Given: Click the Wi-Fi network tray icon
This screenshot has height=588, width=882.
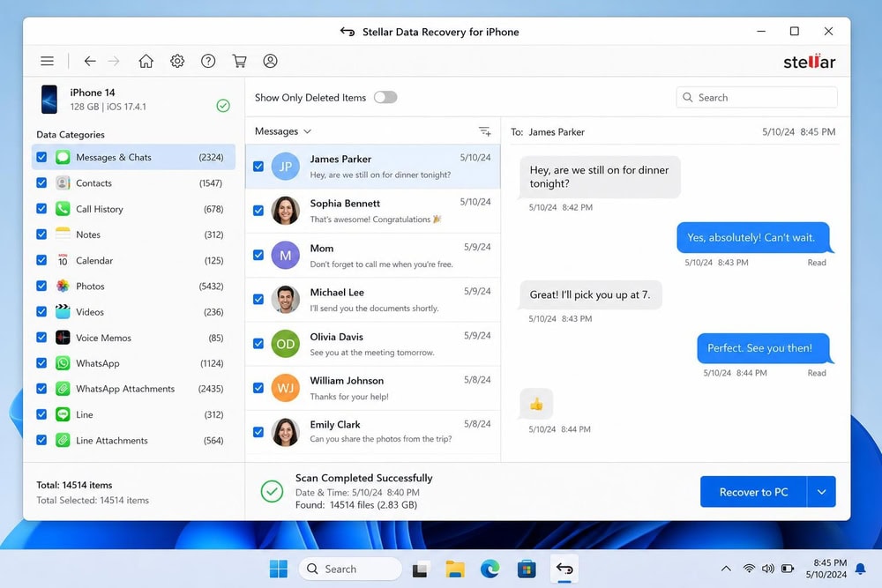Looking at the screenshot, I should point(749,569).
